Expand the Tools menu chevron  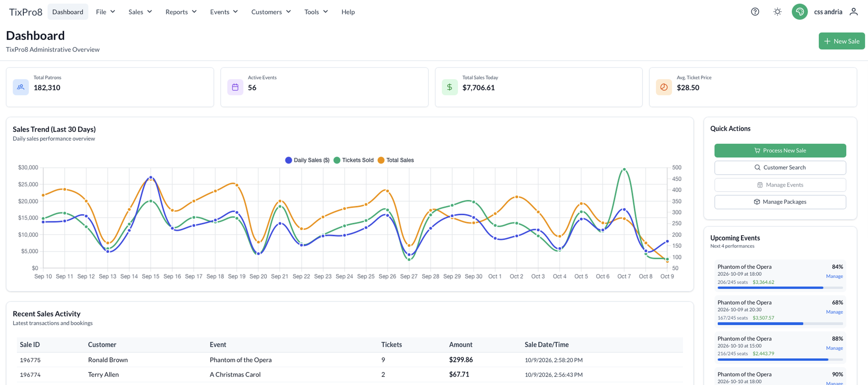pyautogui.click(x=325, y=12)
